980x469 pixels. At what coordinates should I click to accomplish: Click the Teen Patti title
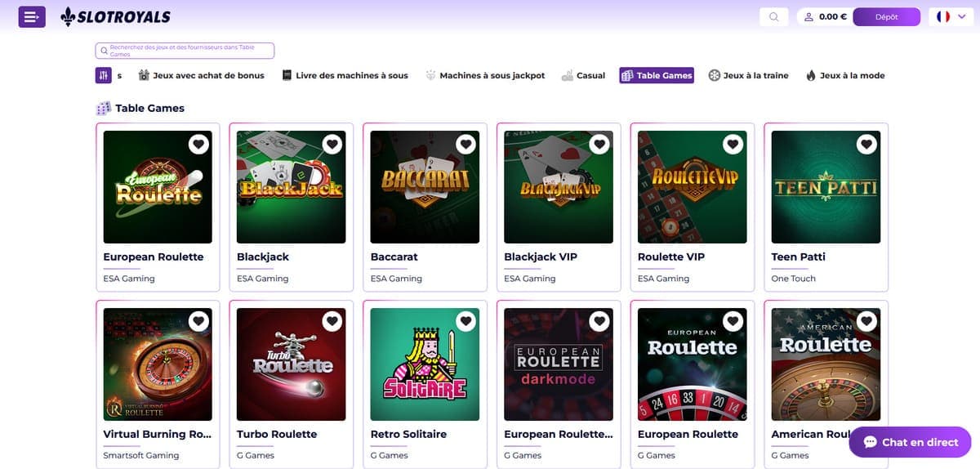coord(798,257)
